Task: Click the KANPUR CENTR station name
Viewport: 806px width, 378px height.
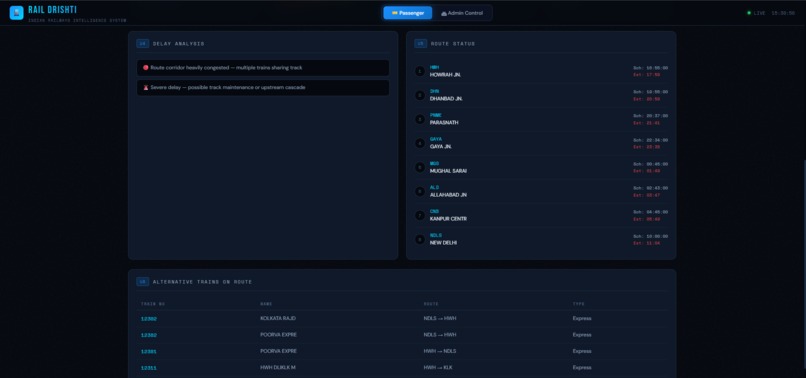Action: (x=448, y=219)
